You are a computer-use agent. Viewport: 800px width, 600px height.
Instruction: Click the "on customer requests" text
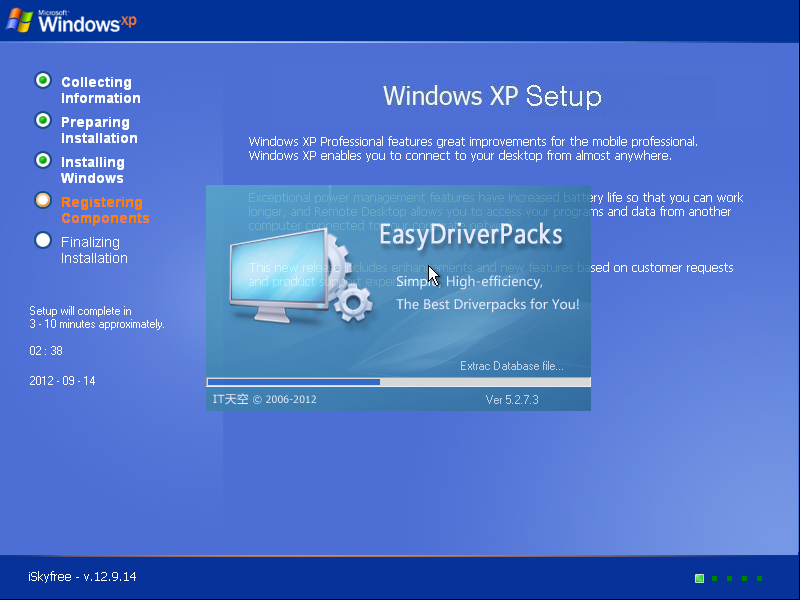tap(673, 267)
